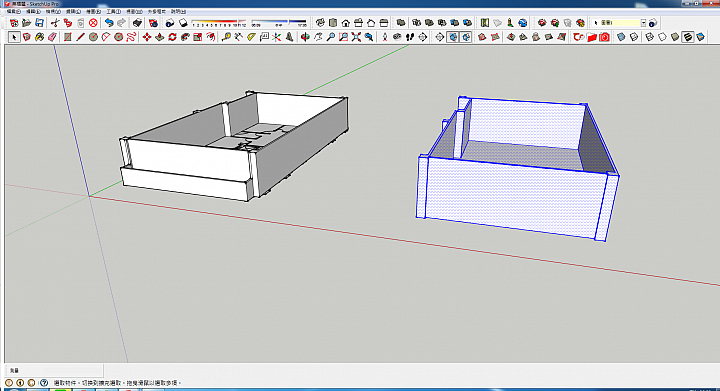Open a file using folder icon
720x391 pixels.
tap(27, 22)
